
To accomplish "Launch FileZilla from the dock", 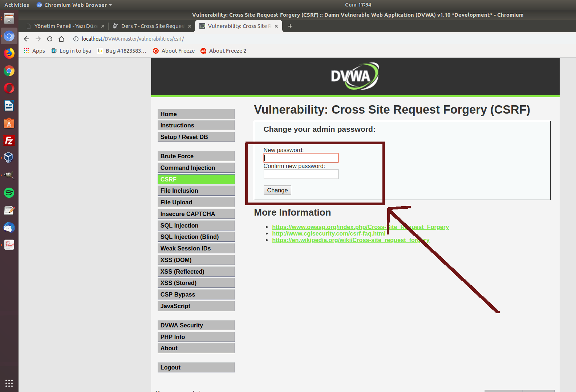I will pos(9,140).
